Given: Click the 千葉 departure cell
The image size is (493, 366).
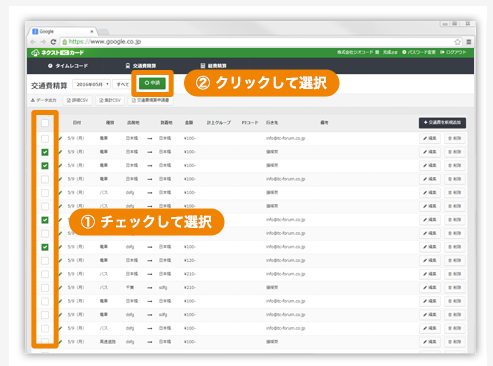Looking at the screenshot, I should (130, 287).
